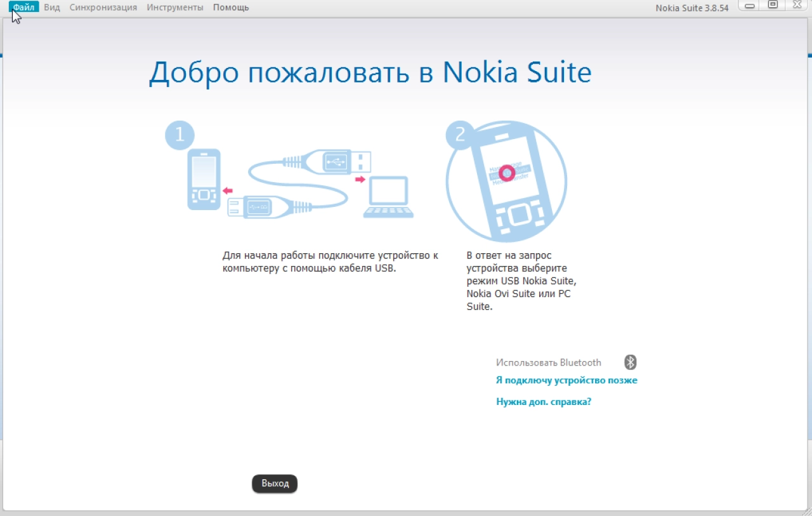Open the Помощь menu

(231, 7)
